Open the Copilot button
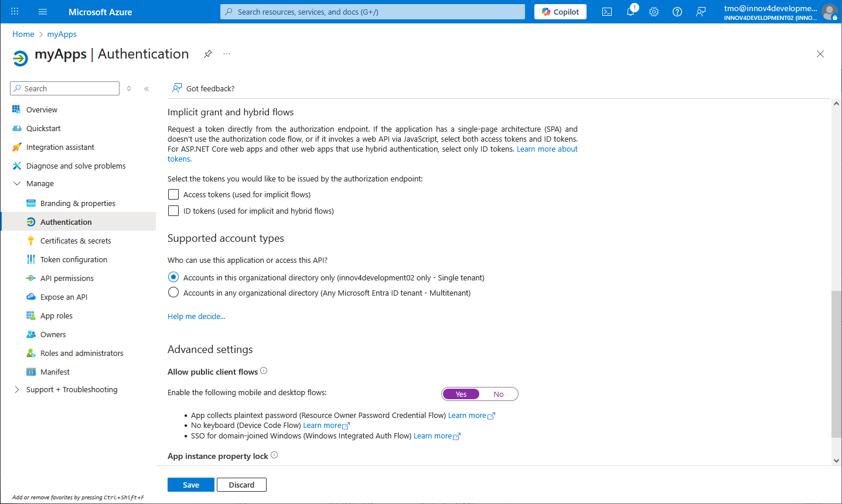842x504 pixels. [x=560, y=12]
